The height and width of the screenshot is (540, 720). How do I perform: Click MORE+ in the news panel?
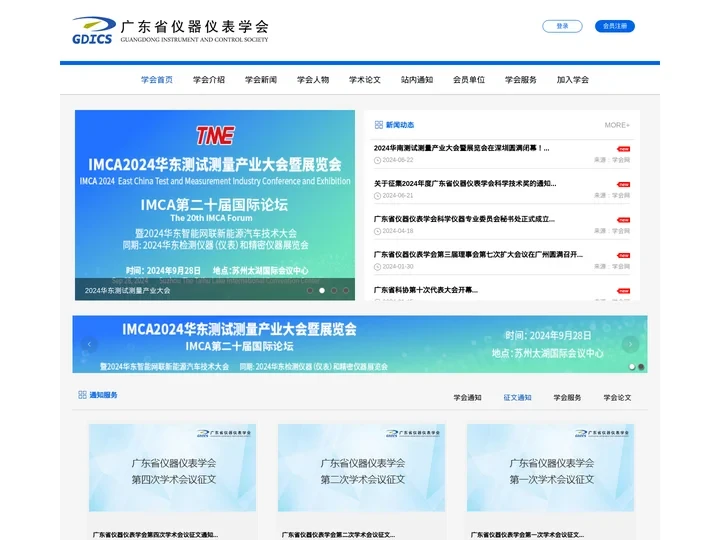617,125
